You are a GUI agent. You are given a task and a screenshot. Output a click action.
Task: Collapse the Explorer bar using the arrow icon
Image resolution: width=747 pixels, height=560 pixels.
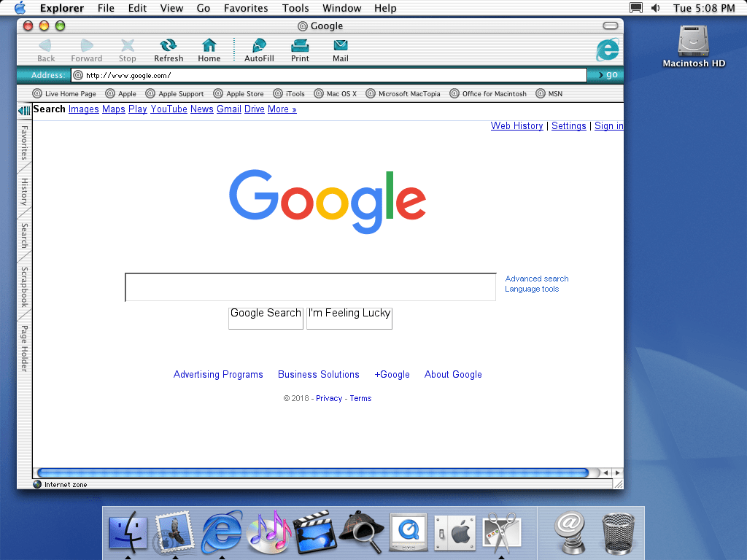pyautogui.click(x=24, y=111)
